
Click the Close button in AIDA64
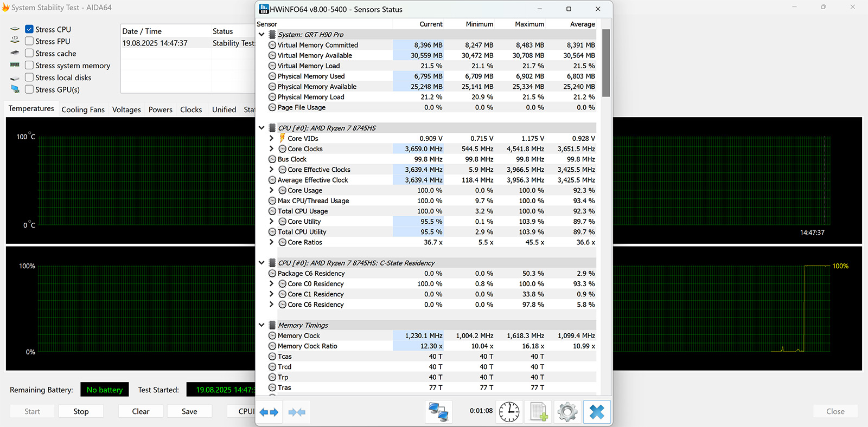[835, 411]
